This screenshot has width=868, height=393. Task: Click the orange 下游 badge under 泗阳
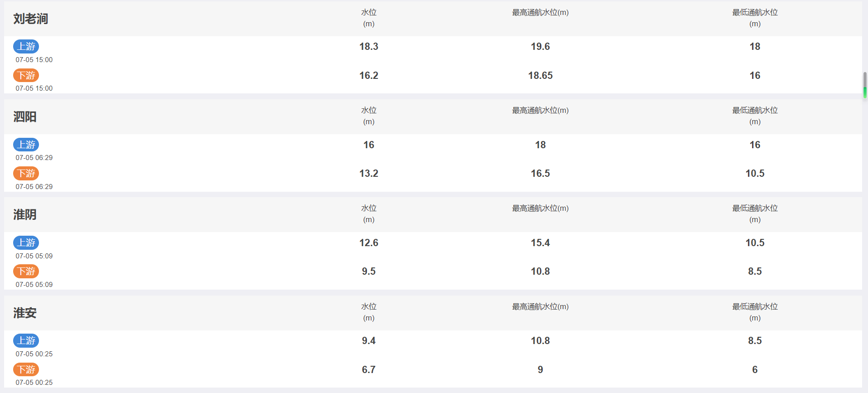coord(26,173)
